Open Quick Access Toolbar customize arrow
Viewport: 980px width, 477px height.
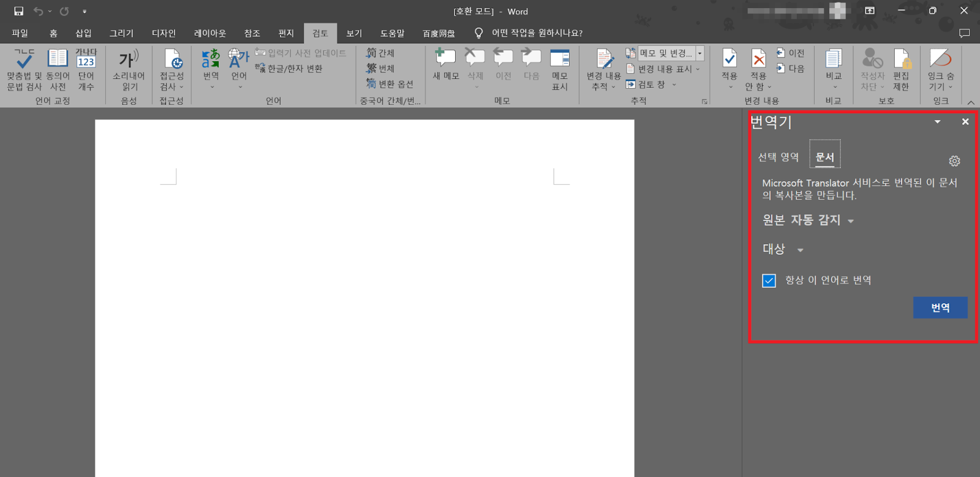tap(85, 12)
